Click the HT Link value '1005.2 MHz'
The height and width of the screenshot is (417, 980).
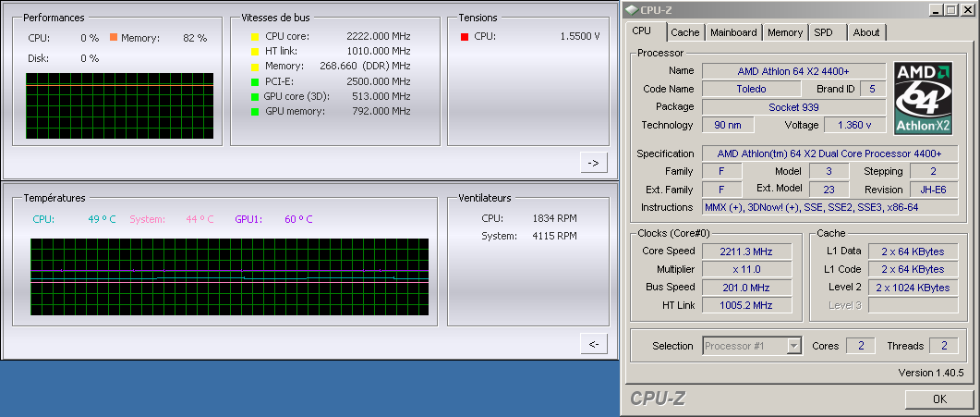(746, 305)
